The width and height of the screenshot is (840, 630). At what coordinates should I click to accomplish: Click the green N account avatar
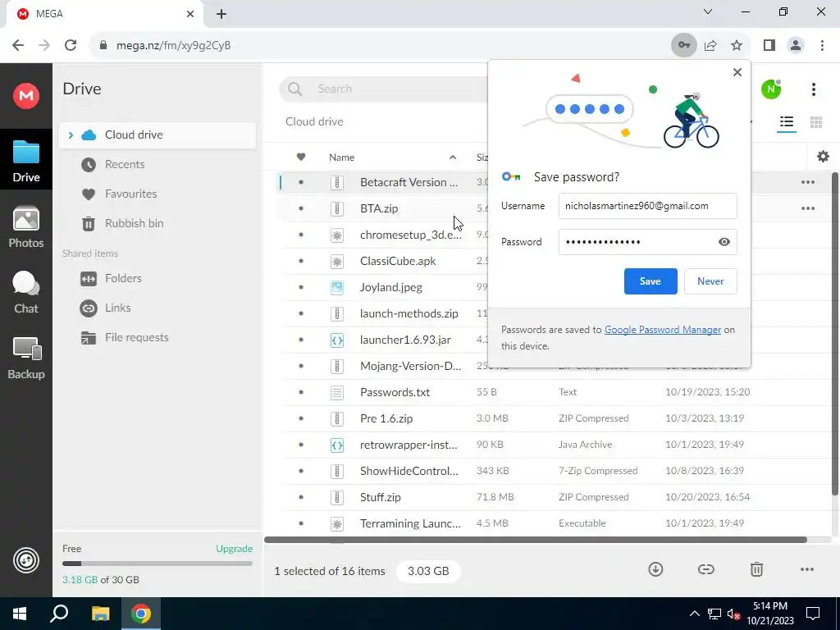[771, 89]
